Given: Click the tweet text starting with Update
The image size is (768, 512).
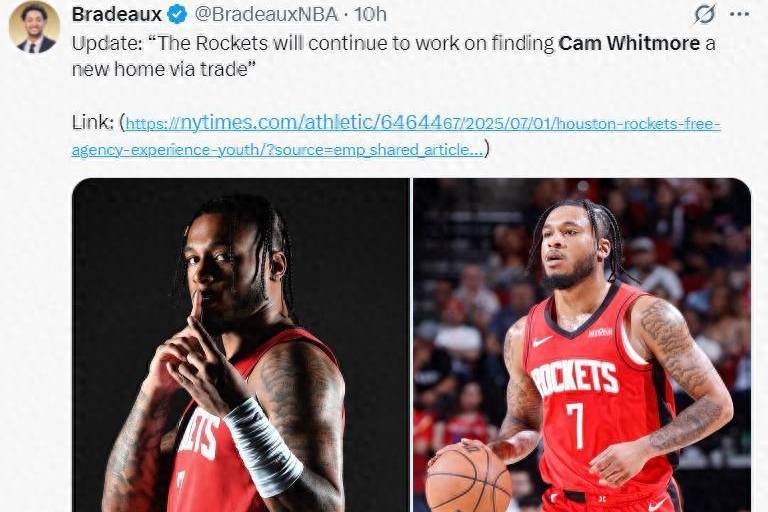Looking at the screenshot, I should (393, 56).
